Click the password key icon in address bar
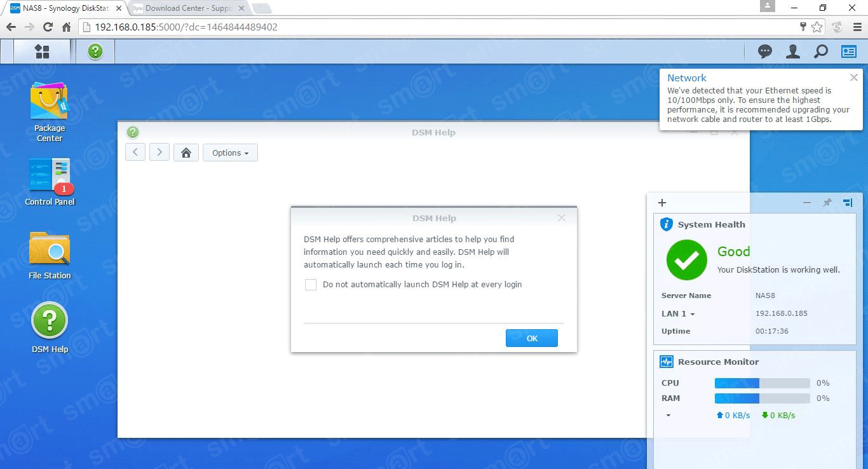 coord(803,27)
